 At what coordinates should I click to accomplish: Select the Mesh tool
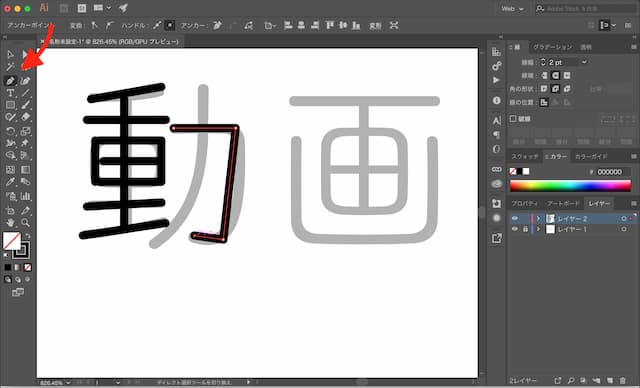(x=10, y=170)
